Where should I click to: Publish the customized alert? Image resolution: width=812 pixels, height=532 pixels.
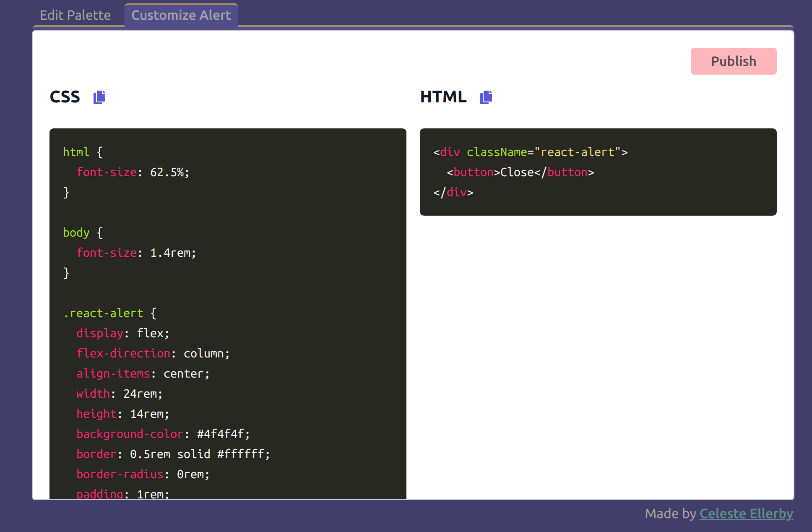point(733,61)
